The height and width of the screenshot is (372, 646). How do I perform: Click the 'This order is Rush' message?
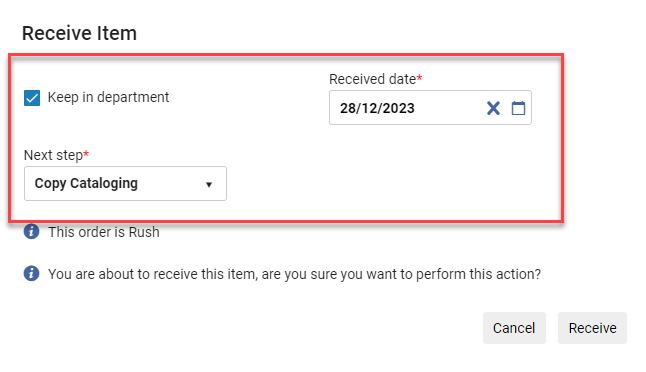(x=104, y=232)
